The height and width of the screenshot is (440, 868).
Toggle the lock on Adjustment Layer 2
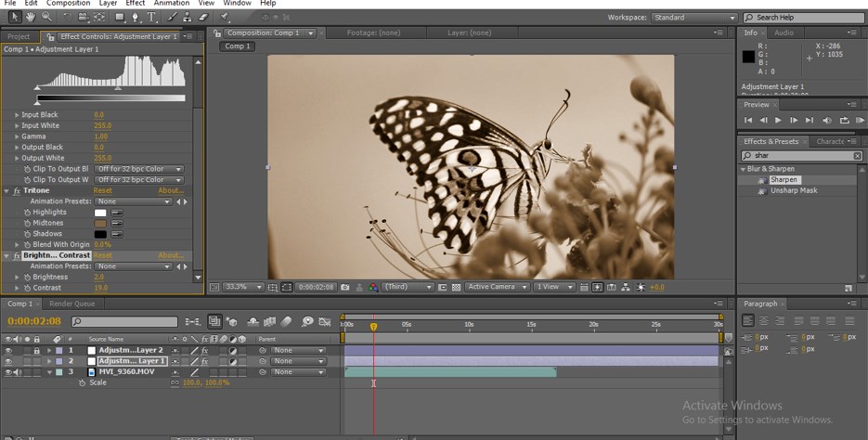37,350
